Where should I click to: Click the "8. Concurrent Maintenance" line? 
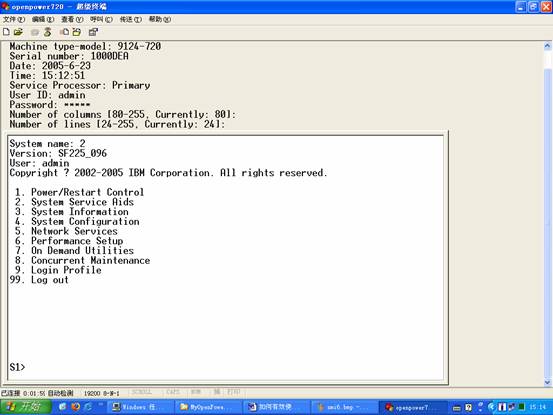pos(83,261)
